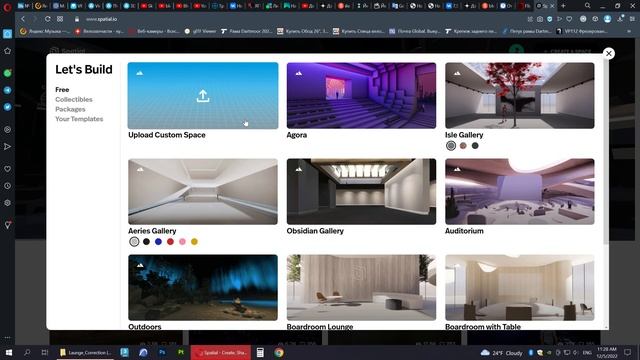Select the Outdoors template thumbnail
The width and height of the screenshot is (640, 360).
pos(203,287)
